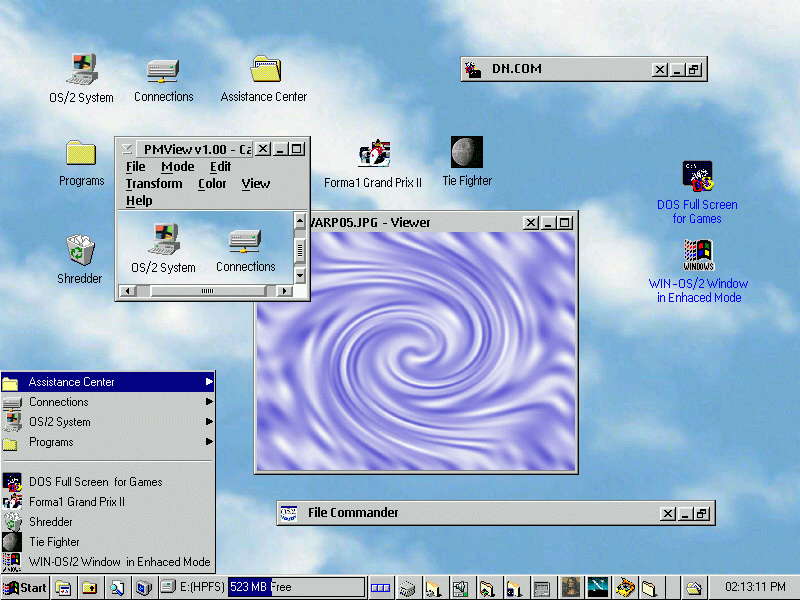Expand the Connections submenu in Start menu
The image size is (800, 600).
click(x=209, y=402)
